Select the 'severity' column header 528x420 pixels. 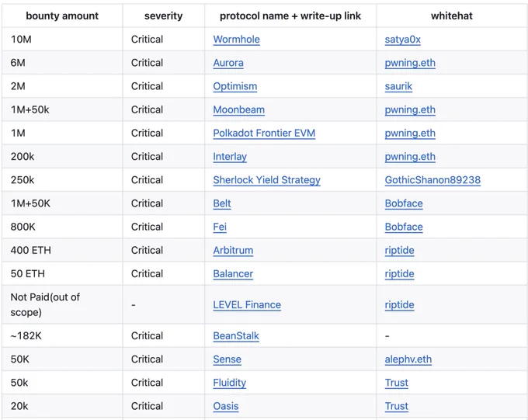163,16
